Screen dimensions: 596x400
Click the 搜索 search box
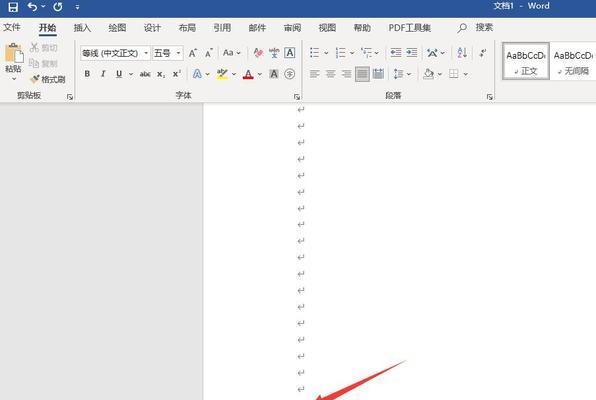476,27
